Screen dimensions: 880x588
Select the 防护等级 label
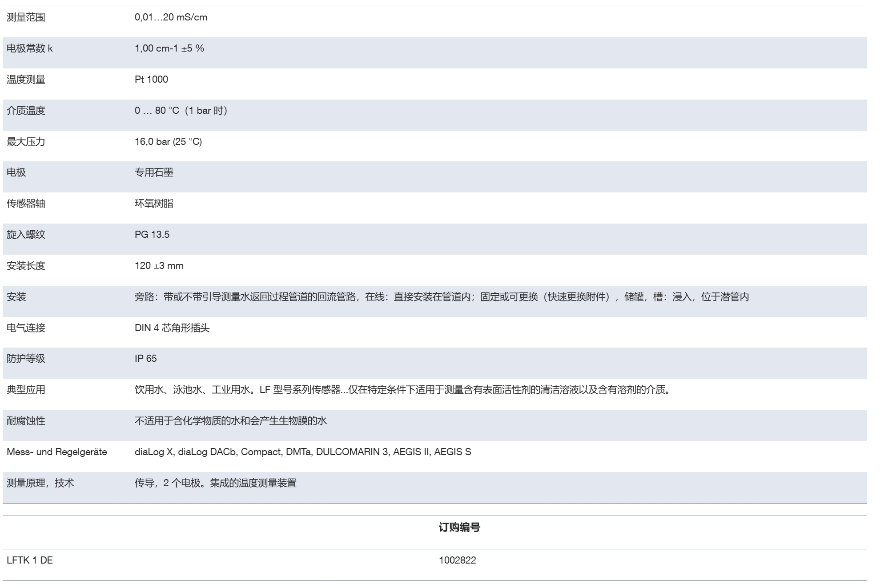[26, 359]
